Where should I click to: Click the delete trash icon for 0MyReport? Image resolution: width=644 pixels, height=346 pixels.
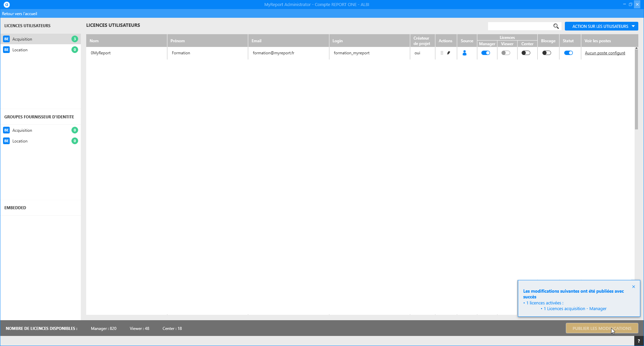tap(442, 53)
